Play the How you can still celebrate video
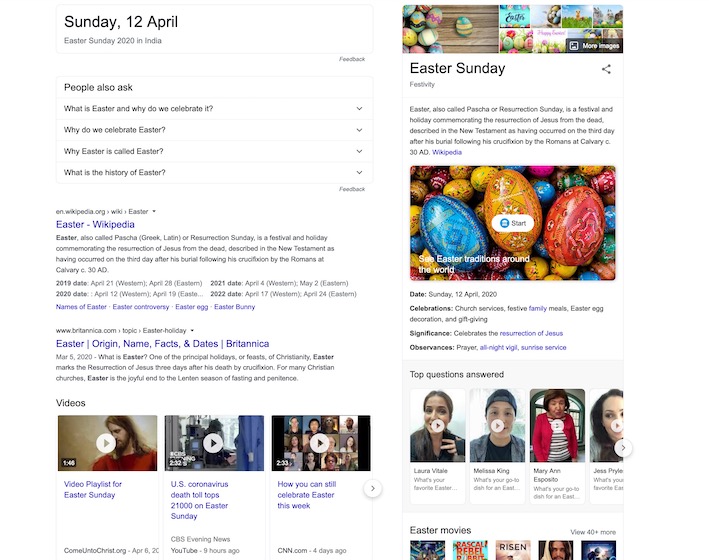This screenshot has height=560, width=709. [320, 443]
